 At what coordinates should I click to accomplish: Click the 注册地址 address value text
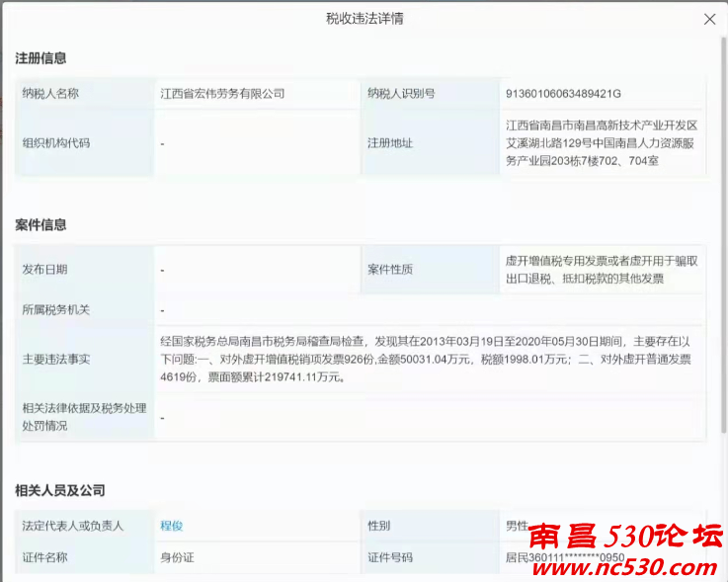[602, 142]
